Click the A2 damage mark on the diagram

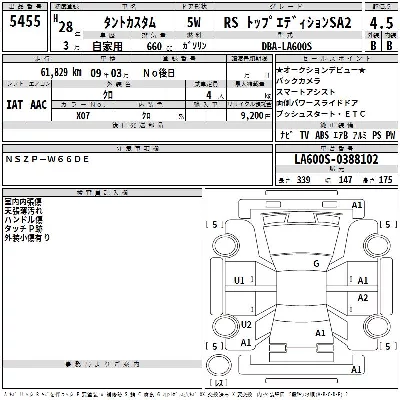coord(363,297)
